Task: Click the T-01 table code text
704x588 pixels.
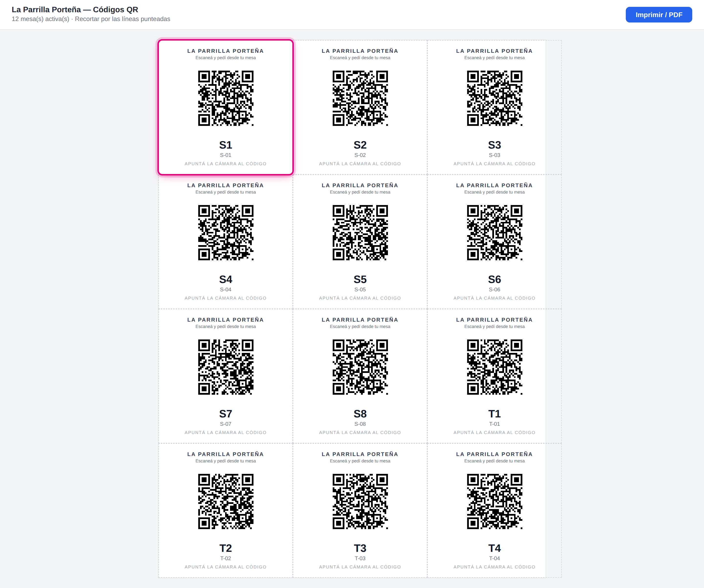Action: [x=495, y=424]
